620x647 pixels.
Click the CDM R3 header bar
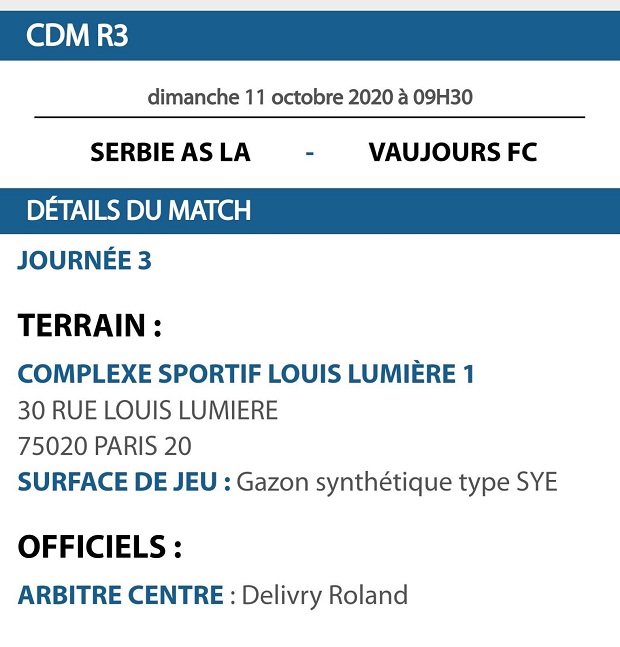(x=310, y=36)
